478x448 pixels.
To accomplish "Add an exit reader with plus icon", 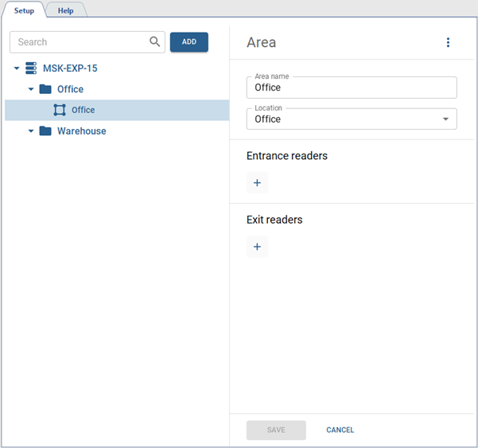I will [x=257, y=247].
